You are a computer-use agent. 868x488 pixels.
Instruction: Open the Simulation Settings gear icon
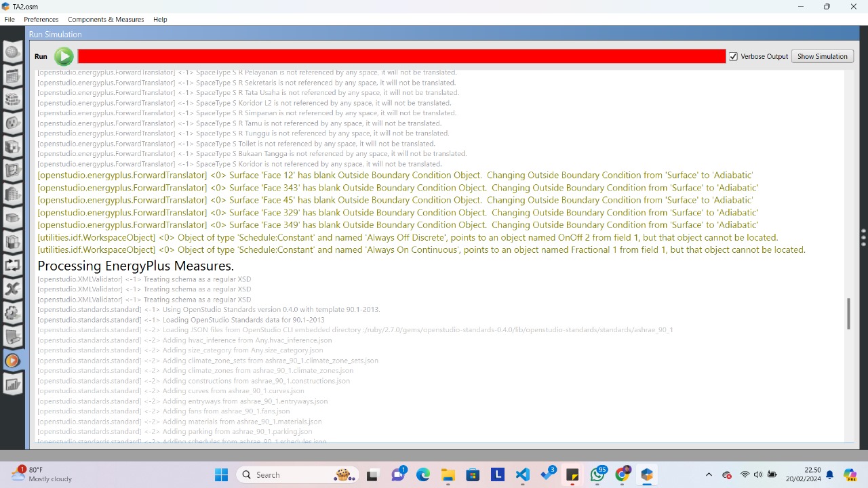point(12,313)
